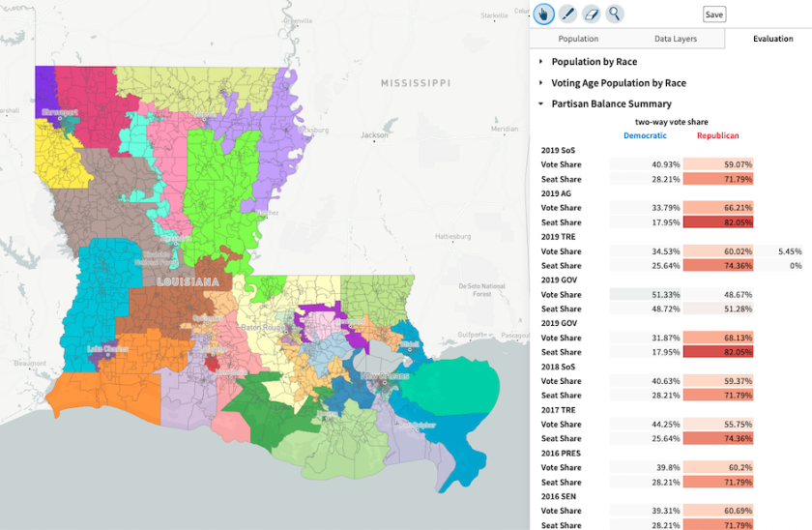Image resolution: width=812 pixels, height=530 pixels.
Task: Click the Save button
Action: point(713,15)
